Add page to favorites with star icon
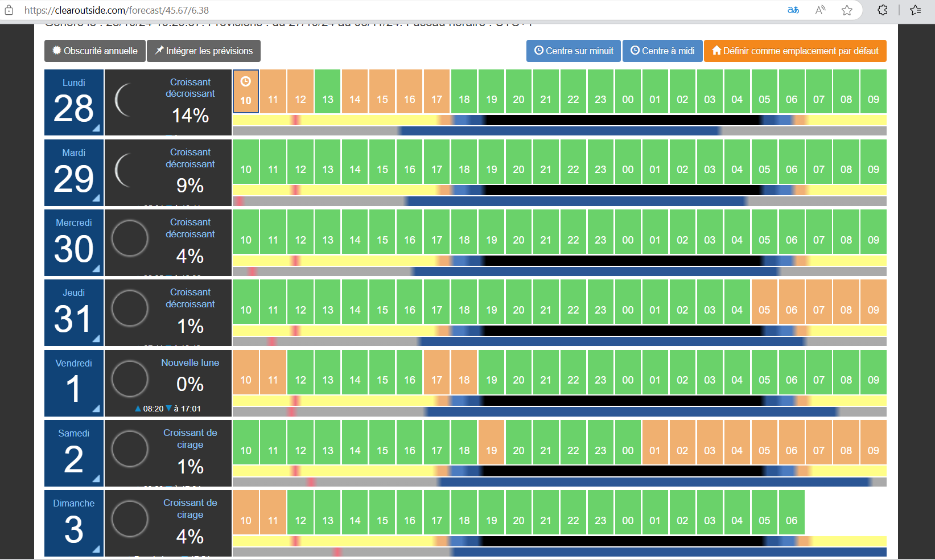 point(847,10)
